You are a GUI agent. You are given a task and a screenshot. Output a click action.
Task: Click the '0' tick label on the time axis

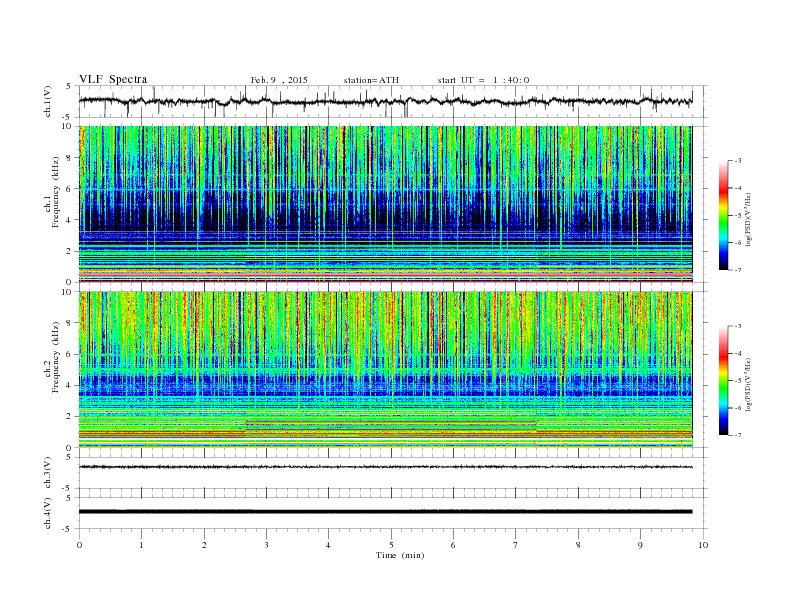[79, 545]
